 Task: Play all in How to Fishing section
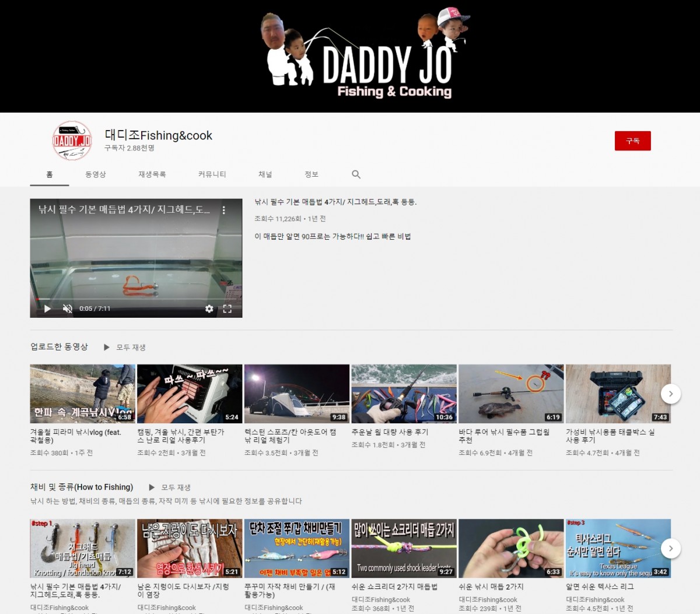point(170,487)
